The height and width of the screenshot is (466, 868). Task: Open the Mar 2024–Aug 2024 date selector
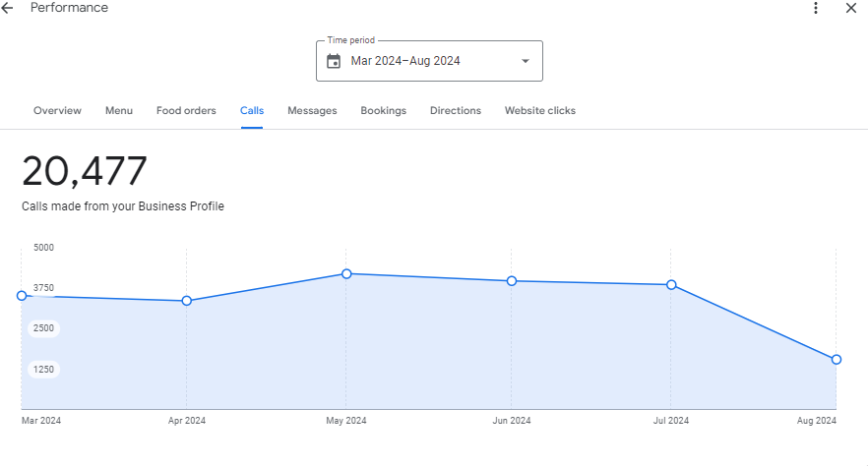(405, 61)
